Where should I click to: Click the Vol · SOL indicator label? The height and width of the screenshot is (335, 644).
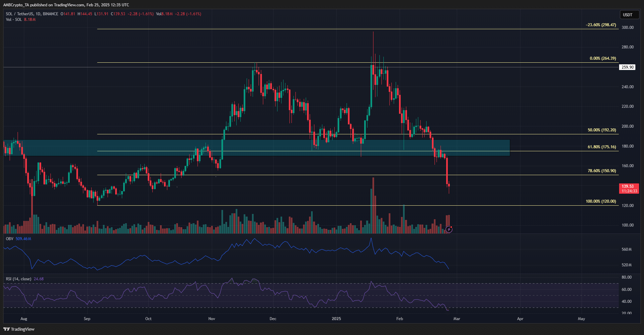click(14, 20)
